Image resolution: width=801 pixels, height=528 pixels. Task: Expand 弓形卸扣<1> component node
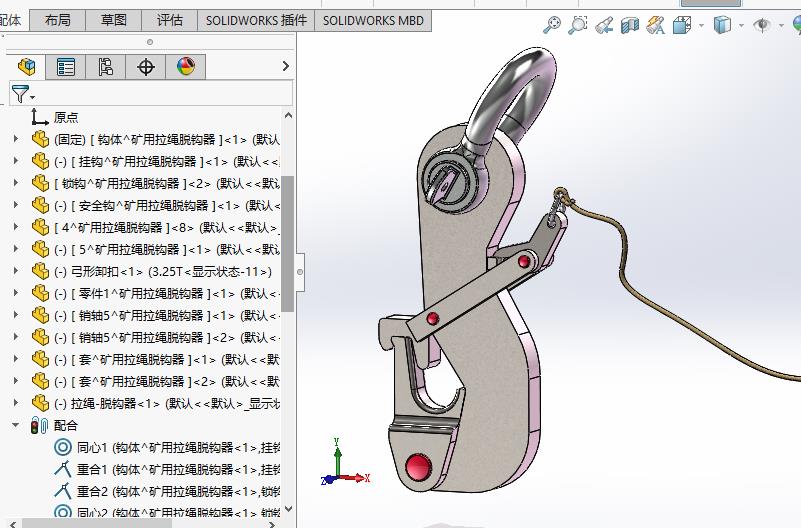click(x=16, y=271)
